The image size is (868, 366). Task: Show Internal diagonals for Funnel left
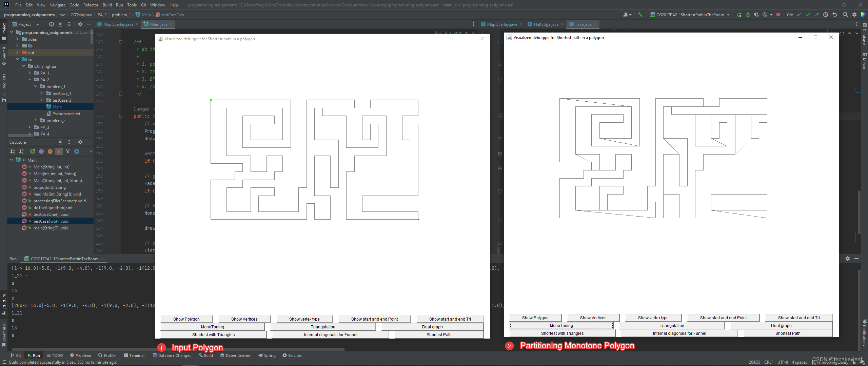[x=331, y=334]
